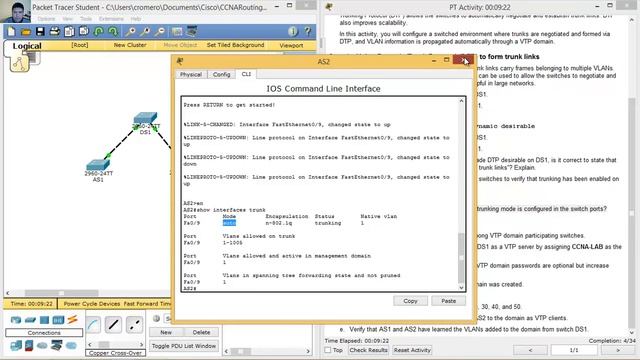Click Power Cycle Devices
This screenshot has width=640, height=360.
92,304
